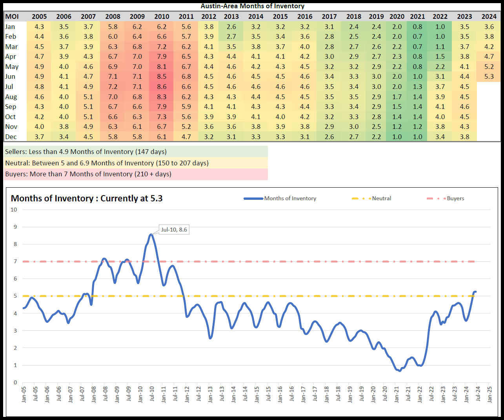Image resolution: width=504 pixels, height=420 pixels.
Task: Click the "Jul-10, 8.6" data label callout
Action: [174, 230]
